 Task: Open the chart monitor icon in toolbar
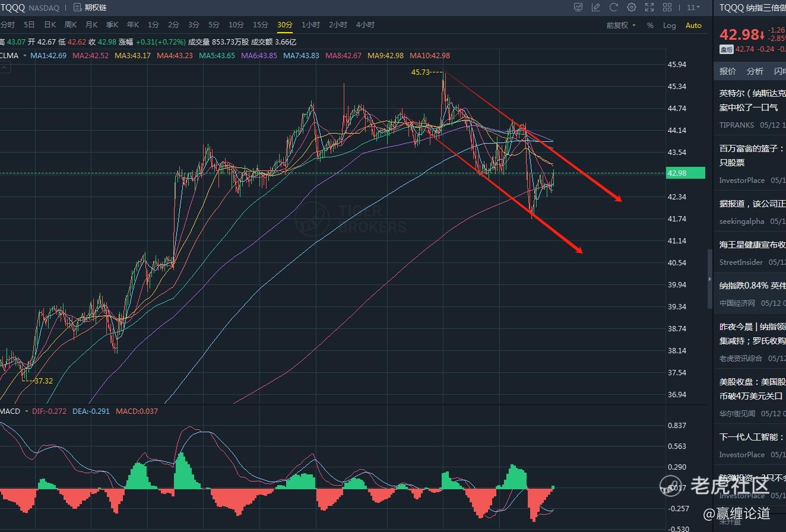[578, 8]
